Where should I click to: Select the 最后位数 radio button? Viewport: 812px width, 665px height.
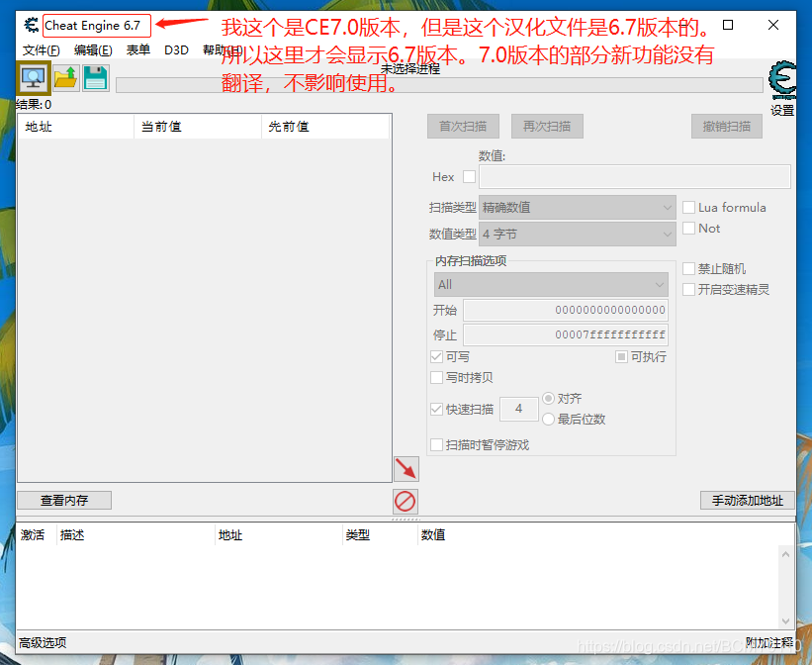[548, 419]
